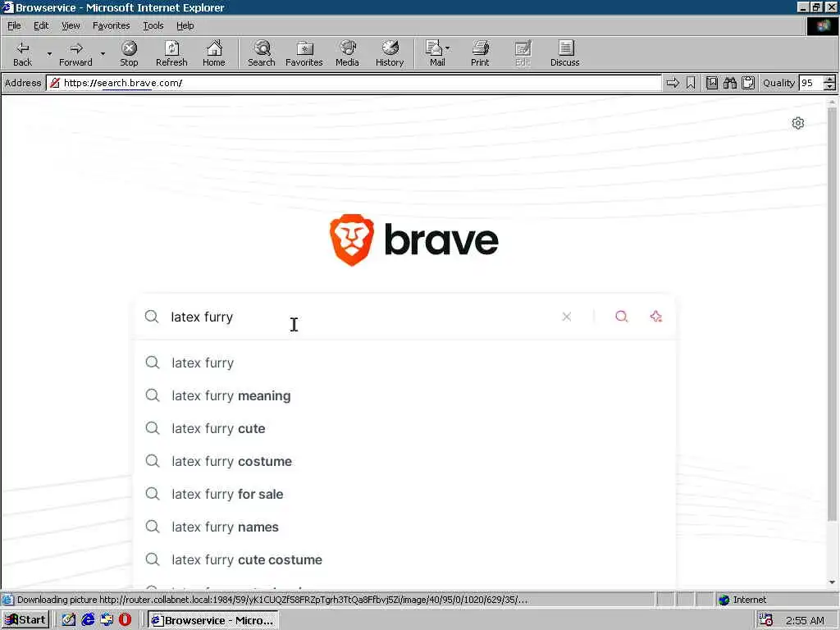Select suggestion "latex furry costume"
This screenshot has height=630, width=840.
[405, 461]
